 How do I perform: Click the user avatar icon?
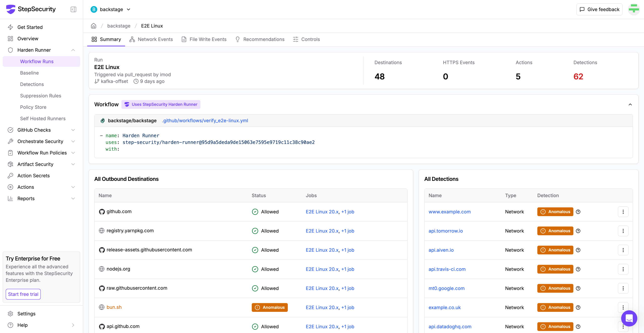[634, 9]
